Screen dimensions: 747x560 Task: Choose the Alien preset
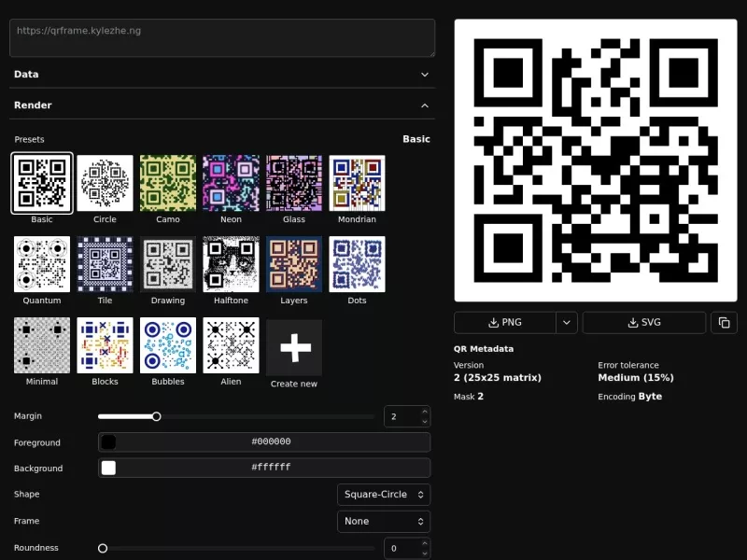[231, 345]
